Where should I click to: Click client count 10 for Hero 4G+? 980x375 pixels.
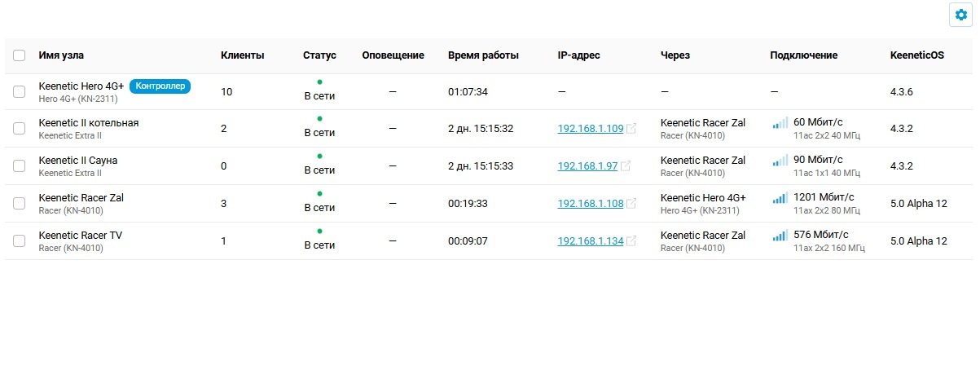(x=226, y=92)
